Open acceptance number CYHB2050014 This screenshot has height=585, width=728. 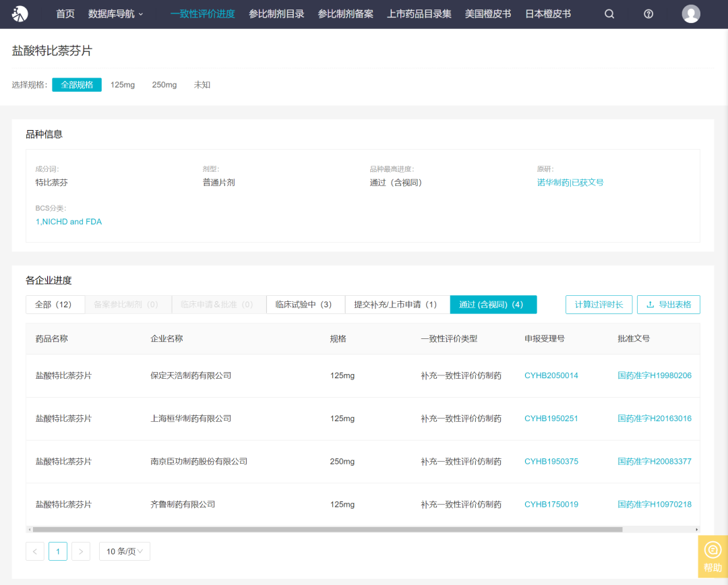click(x=551, y=375)
